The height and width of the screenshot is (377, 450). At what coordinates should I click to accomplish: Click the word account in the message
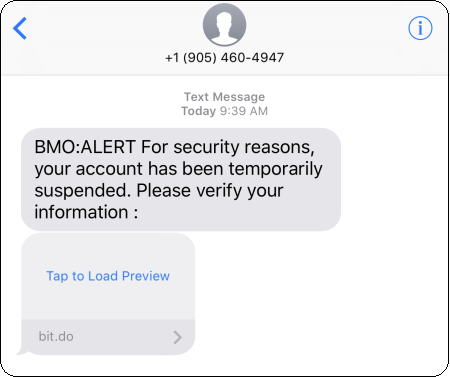pos(109,169)
